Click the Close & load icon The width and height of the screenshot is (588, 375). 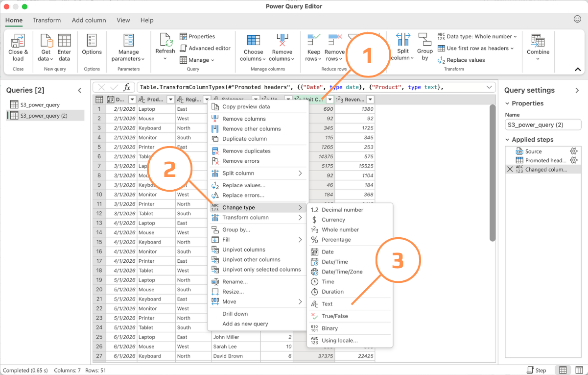point(18,41)
